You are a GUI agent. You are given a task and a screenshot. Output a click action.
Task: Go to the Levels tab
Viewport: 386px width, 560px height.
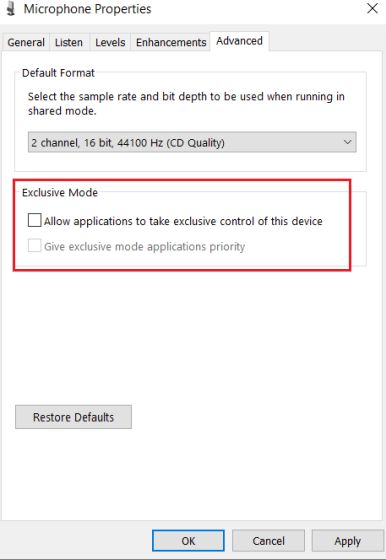(x=110, y=42)
